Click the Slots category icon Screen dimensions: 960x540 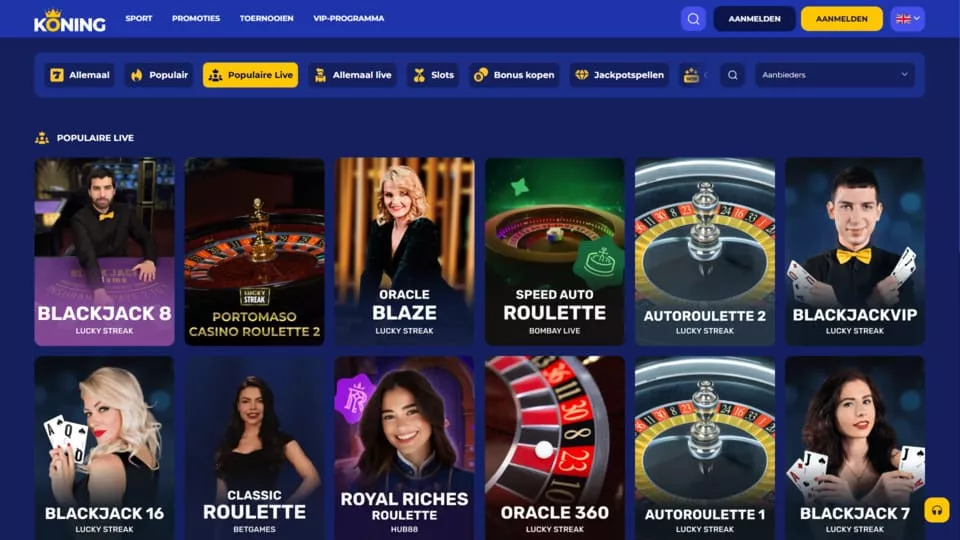pos(419,75)
